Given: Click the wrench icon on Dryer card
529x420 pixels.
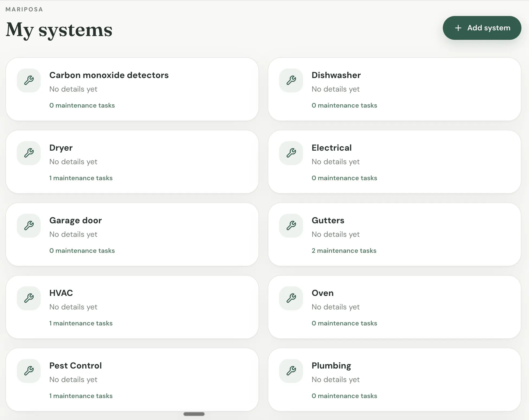Looking at the screenshot, I should (29, 153).
